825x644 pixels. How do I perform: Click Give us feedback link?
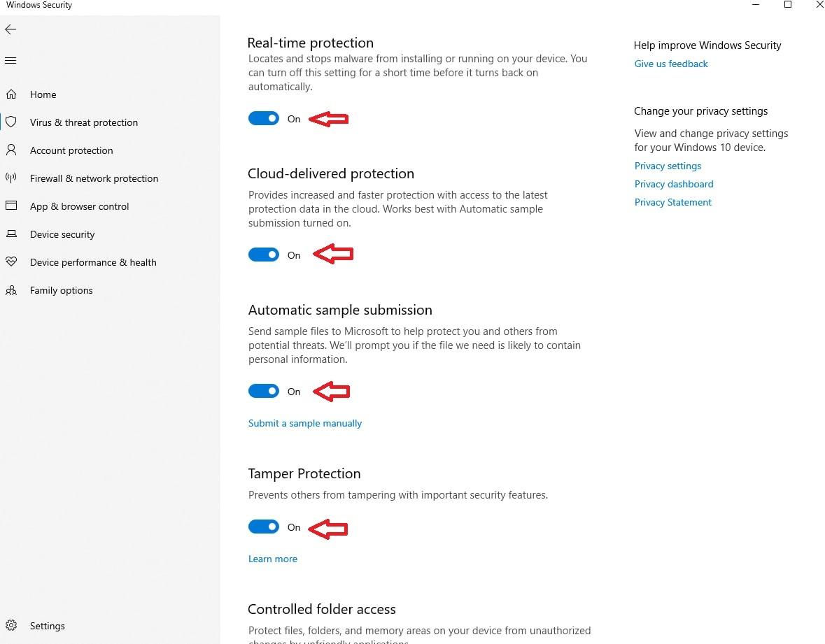pos(671,64)
